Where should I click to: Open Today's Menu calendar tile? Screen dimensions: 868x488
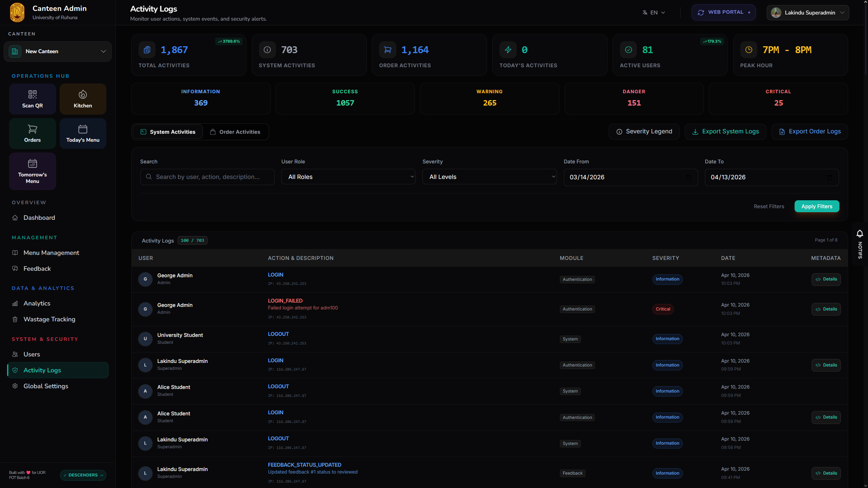pyautogui.click(x=83, y=133)
